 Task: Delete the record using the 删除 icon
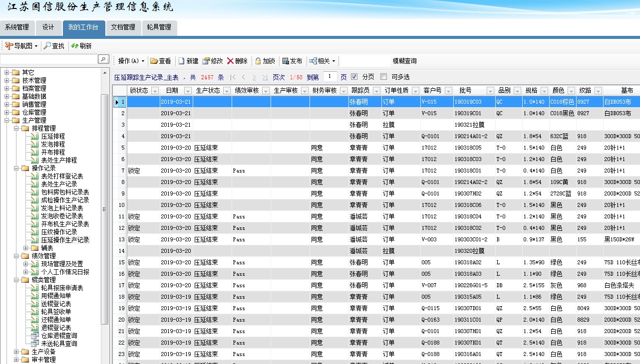coord(231,61)
